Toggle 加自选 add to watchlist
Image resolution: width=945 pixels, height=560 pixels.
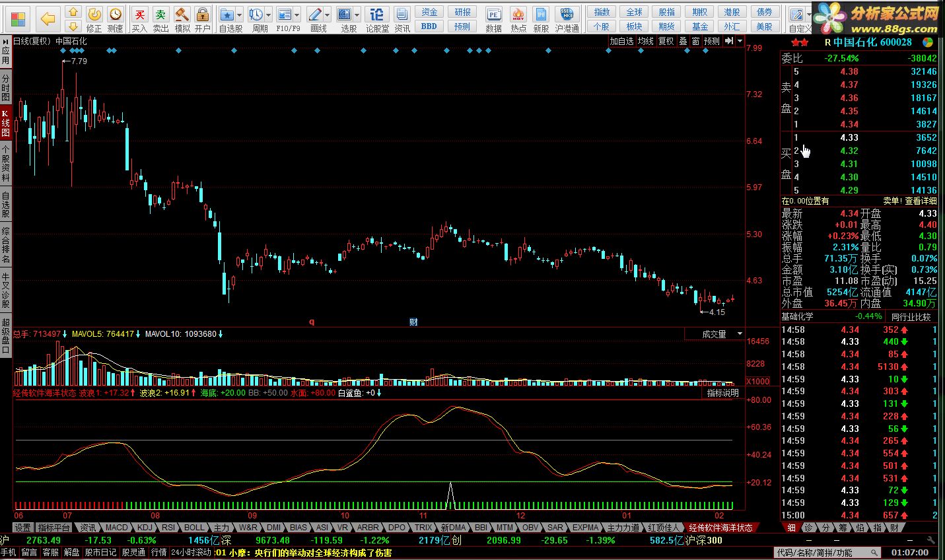[x=621, y=41]
